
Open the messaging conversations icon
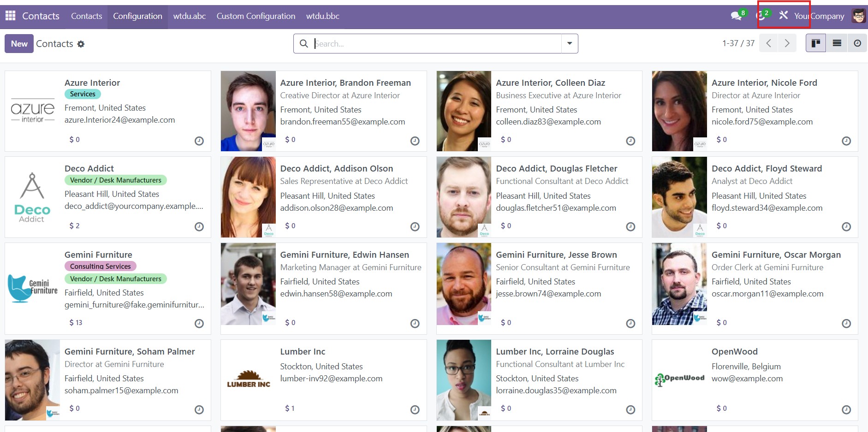point(736,15)
